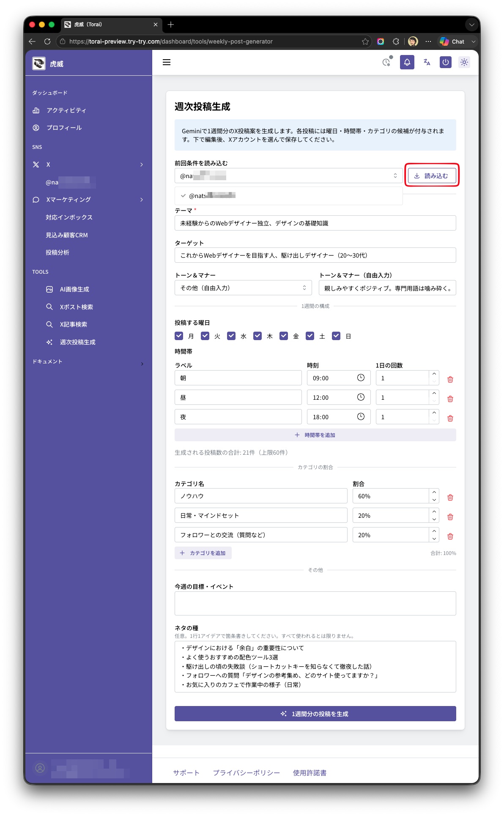Open X記事検索 tool in the sidebar
The image size is (504, 816).
[73, 324]
